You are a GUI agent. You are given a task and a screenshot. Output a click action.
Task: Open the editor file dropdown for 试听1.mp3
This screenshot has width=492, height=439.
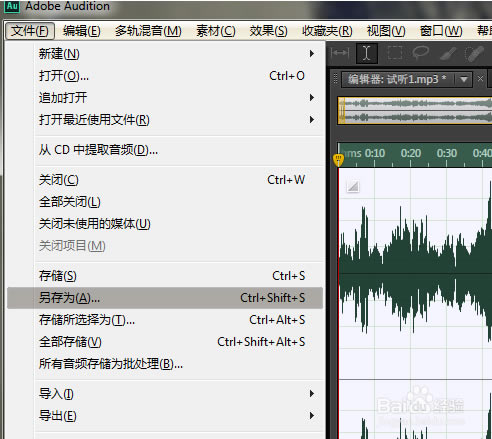tap(464, 79)
